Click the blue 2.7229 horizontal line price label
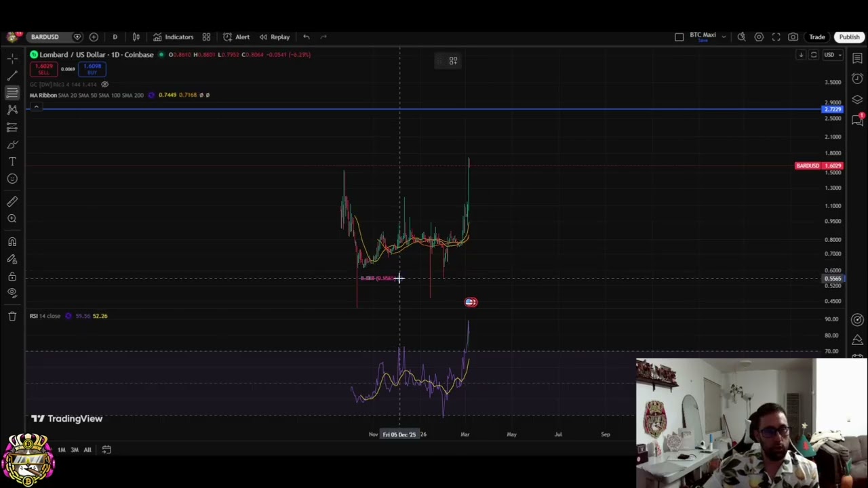Image resolution: width=868 pixels, height=488 pixels. [832, 110]
